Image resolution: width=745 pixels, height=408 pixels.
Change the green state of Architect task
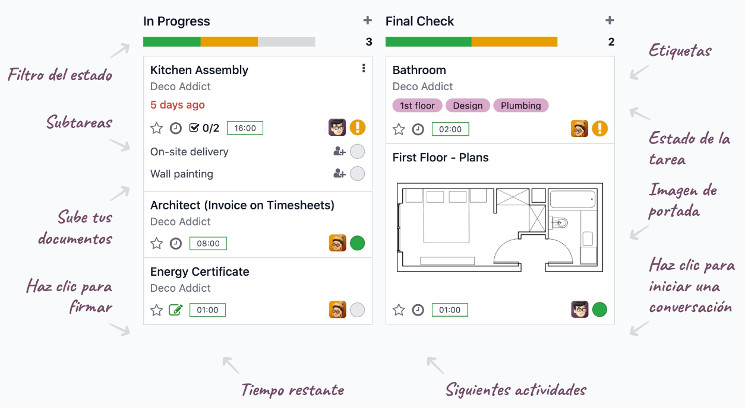[357, 243]
